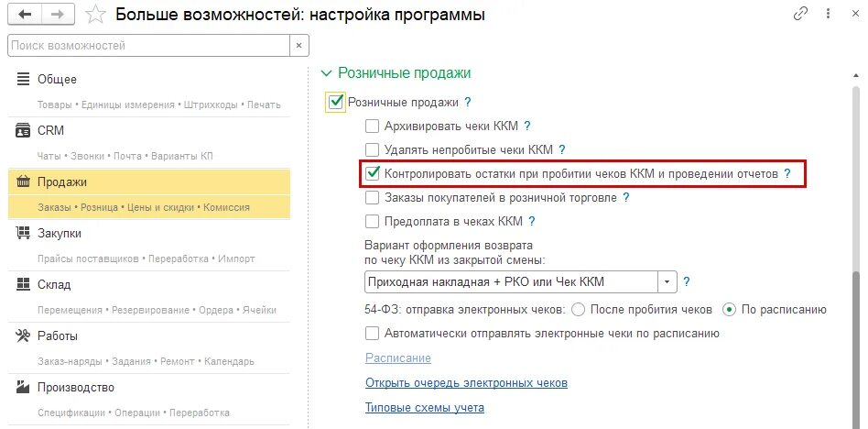Click the forward arrow navigation button

point(60,15)
